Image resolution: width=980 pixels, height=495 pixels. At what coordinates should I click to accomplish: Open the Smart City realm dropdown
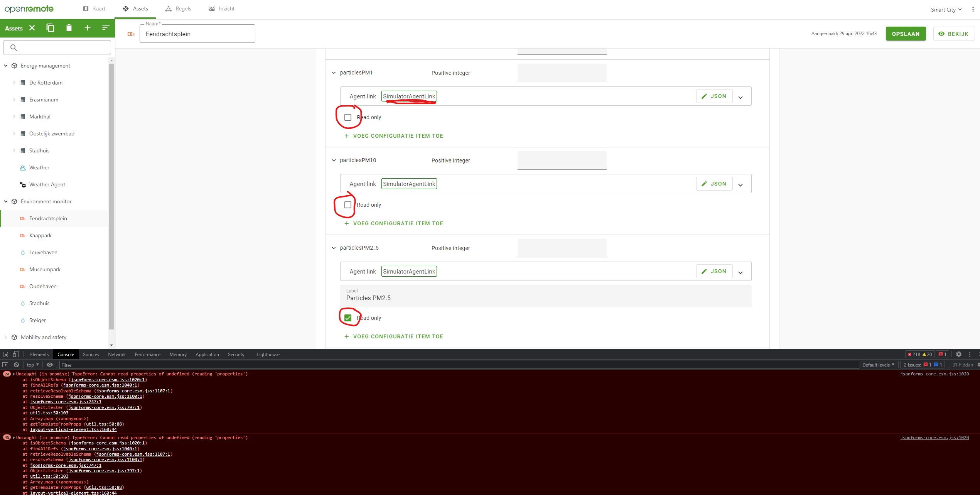(x=946, y=10)
